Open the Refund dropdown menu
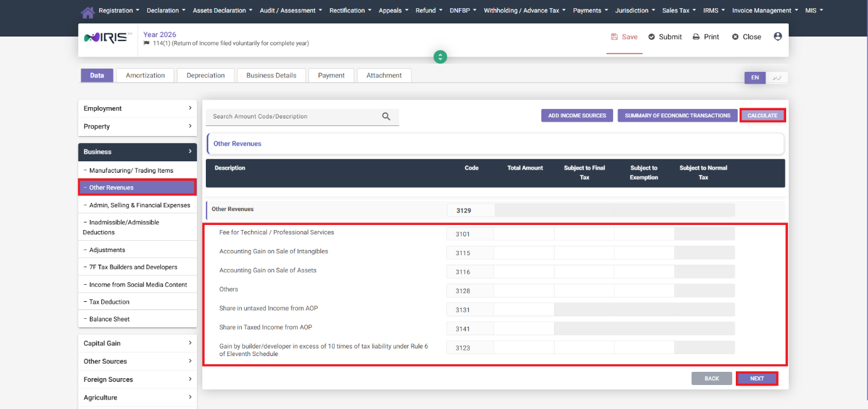 (429, 11)
